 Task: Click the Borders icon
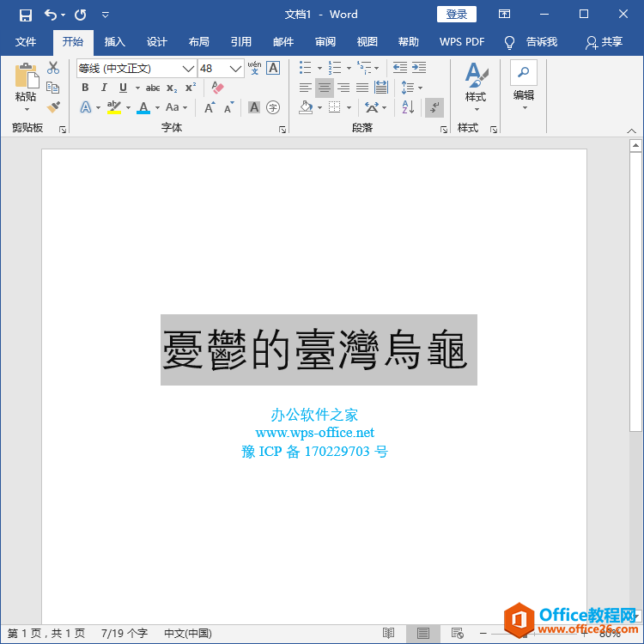[335, 107]
